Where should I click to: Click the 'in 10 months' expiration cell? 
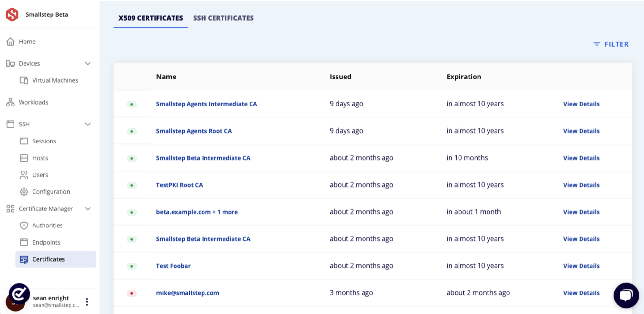pyautogui.click(x=467, y=158)
